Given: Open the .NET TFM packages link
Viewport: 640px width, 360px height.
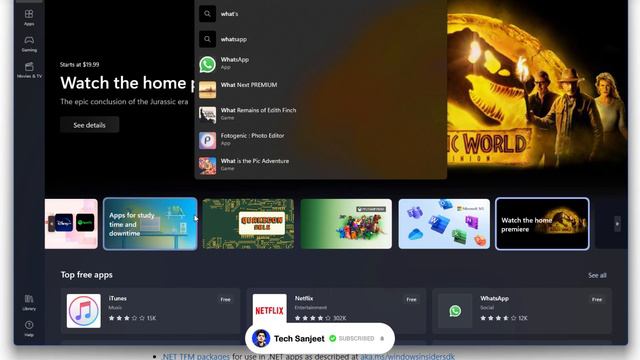Looking at the screenshot, I should [196, 356].
